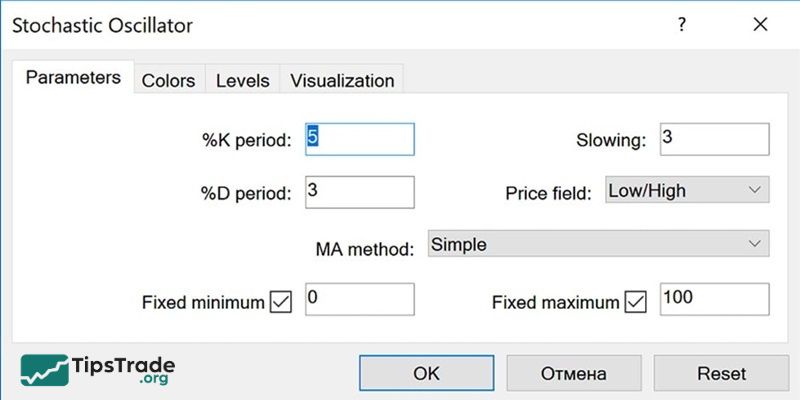Switch to the Colors tab

168,80
